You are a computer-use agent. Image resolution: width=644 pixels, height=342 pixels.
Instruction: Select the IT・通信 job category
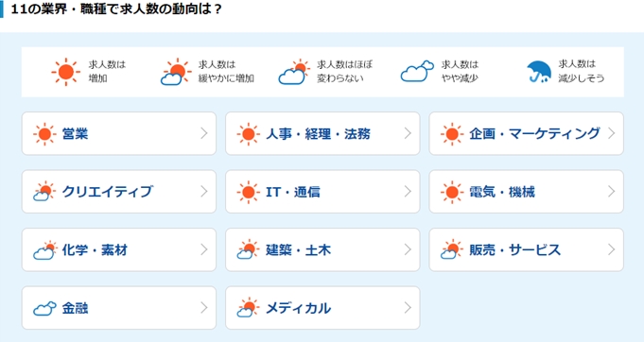[322, 192]
